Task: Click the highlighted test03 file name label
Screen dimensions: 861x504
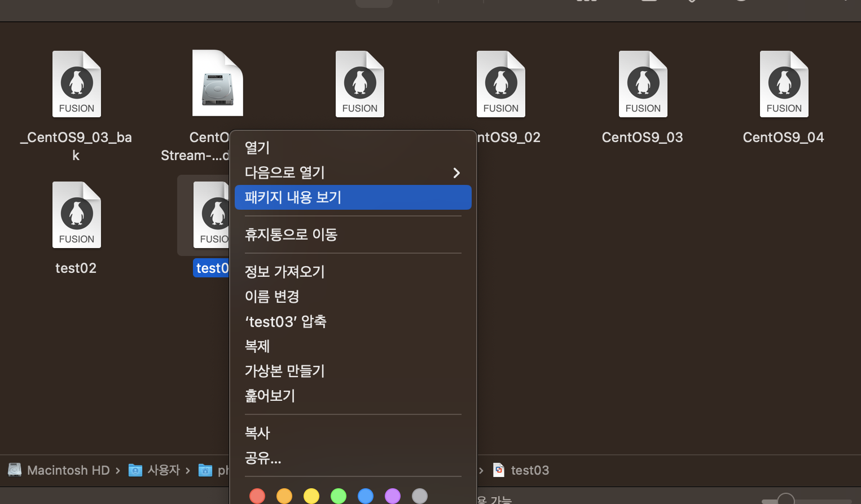Action: 212,268
